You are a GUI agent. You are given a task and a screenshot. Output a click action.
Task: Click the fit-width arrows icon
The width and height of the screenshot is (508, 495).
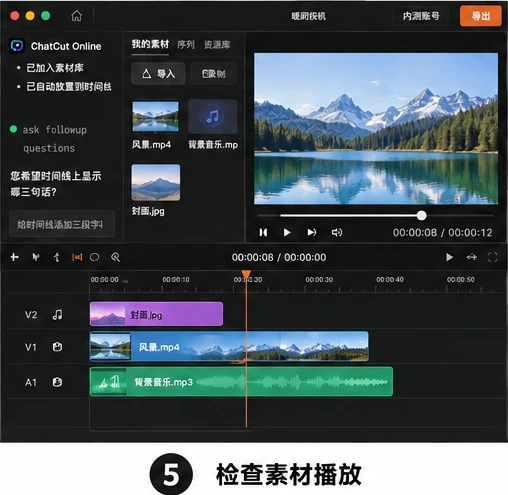coord(471,257)
